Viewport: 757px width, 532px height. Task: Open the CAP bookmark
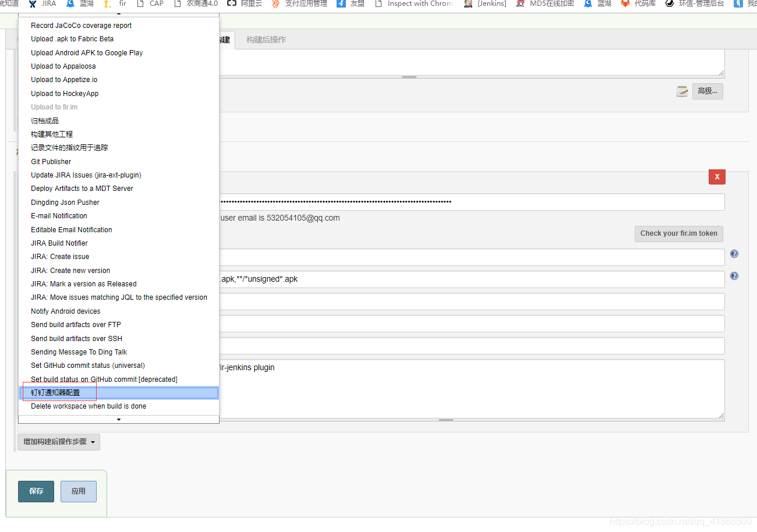click(150, 3)
